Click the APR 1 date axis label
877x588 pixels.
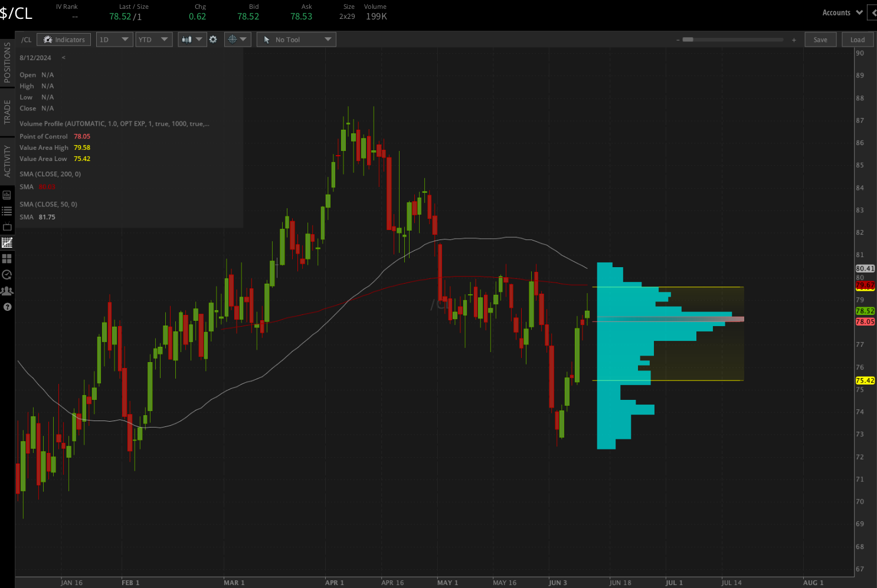pos(334,583)
